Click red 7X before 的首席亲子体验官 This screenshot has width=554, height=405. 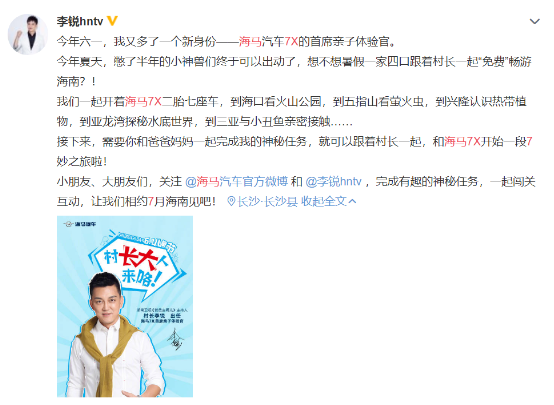pos(291,42)
